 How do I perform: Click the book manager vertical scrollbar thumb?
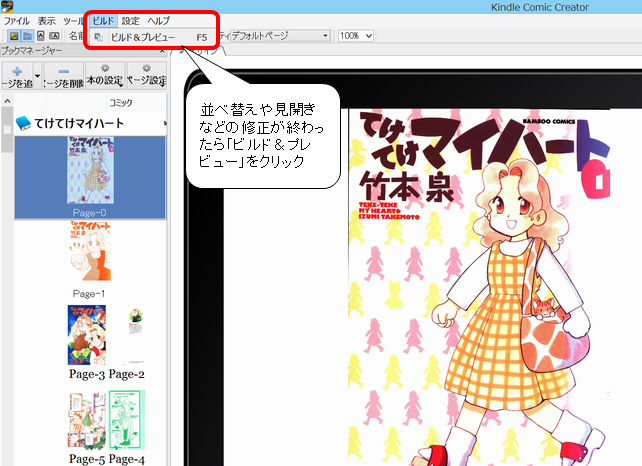(x=7, y=129)
